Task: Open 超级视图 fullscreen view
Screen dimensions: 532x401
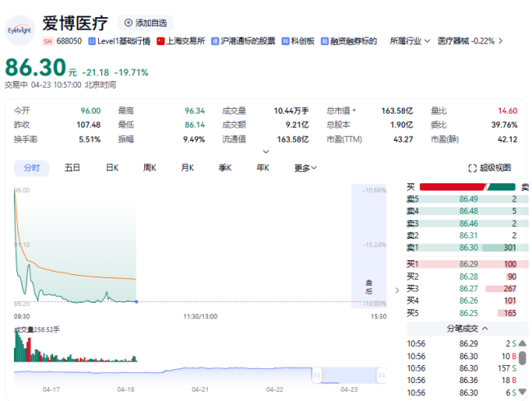Action: tap(489, 168)
